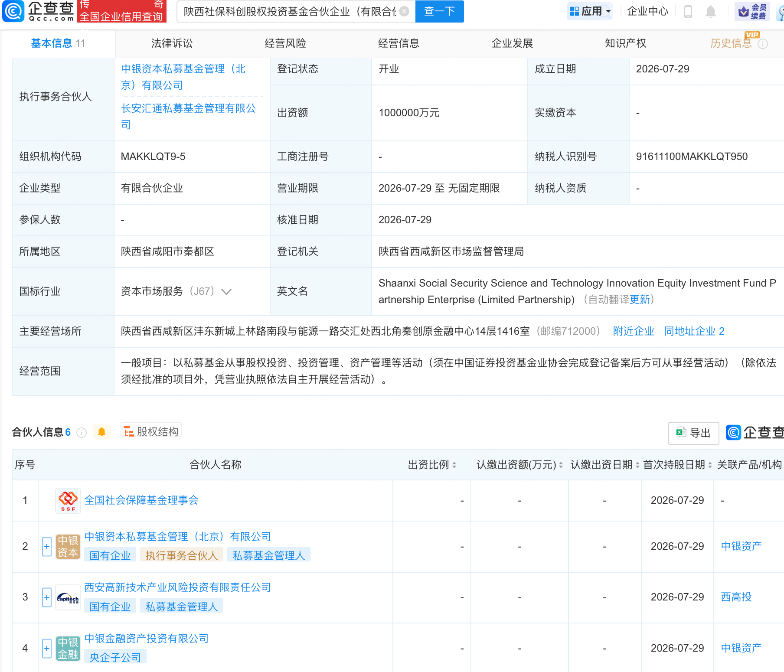The height and width of the screenshot is (672, 784).
Task: Open 长安汇通私募基金管理有限公司 link
Action: pos(189,117)
